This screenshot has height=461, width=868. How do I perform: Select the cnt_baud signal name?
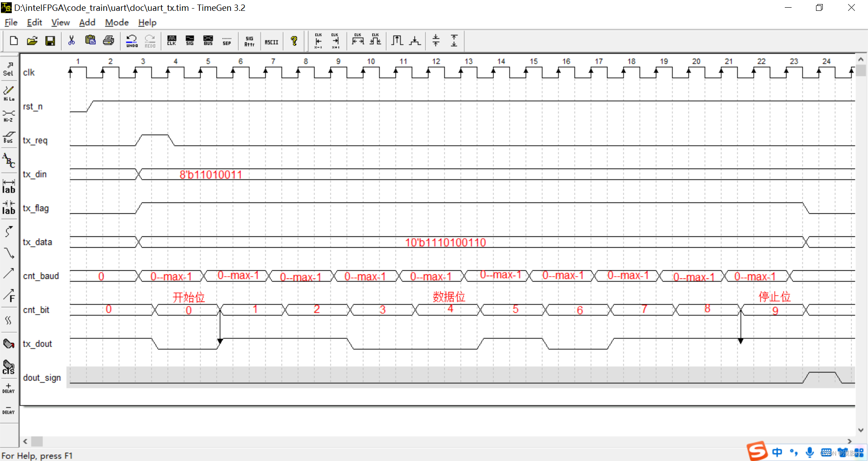click(41, 276)
